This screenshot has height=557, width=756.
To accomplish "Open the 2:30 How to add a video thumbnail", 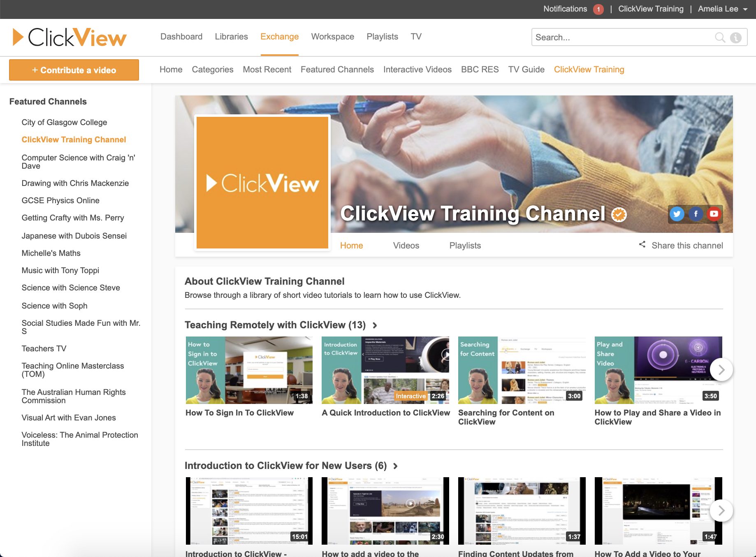I will pyautogui.click(x=385, y=511).
